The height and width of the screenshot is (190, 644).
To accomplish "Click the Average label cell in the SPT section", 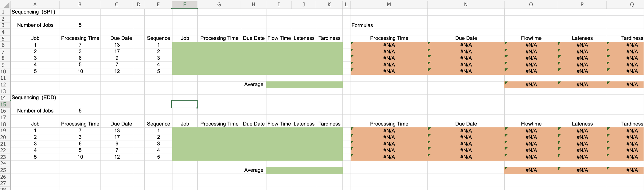I will point(253,84).
